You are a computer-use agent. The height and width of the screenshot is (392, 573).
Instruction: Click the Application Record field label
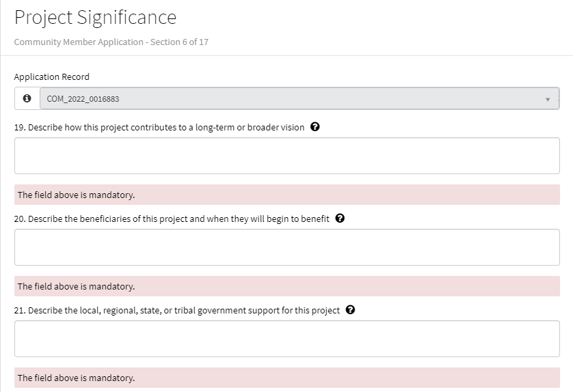(51, 76)
